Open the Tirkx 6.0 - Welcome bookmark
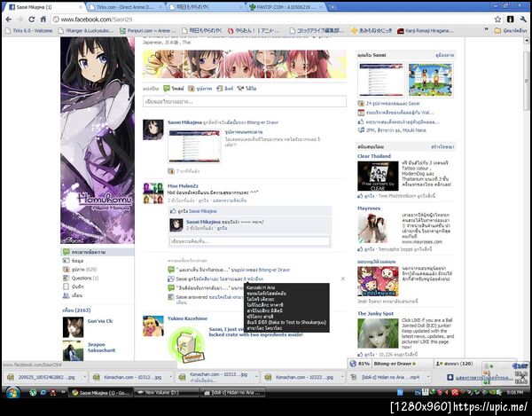The height and width of the screenshot is (416, 532). [x=29, y=31]
